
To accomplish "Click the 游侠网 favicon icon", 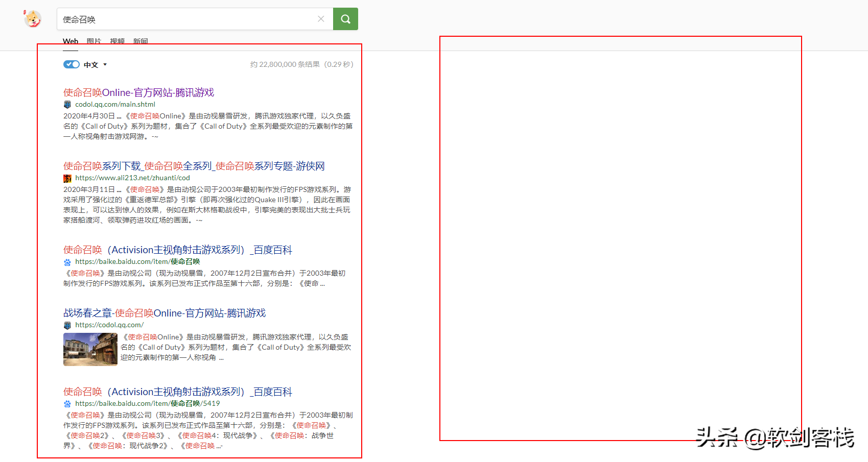I will tap(67, 178).
